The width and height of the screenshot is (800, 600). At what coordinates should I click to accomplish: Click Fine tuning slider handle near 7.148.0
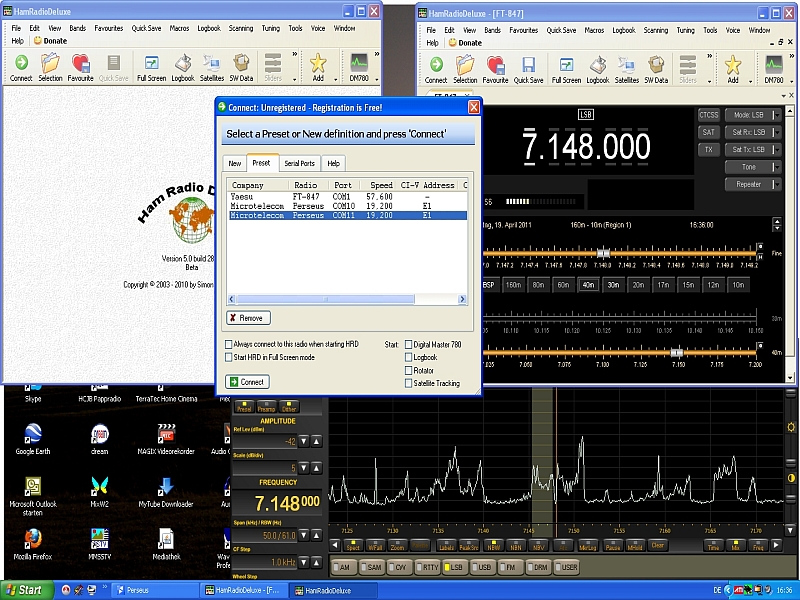tap(603, 253)
